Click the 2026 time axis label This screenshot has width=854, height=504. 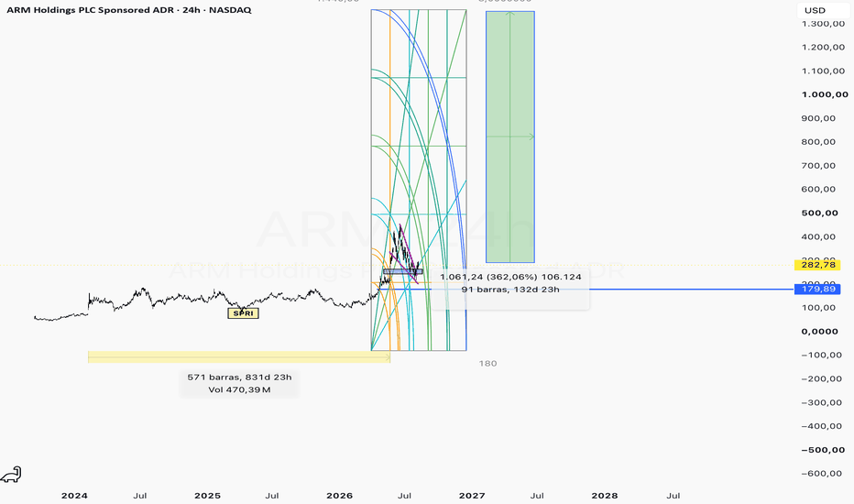click(339, 495)
